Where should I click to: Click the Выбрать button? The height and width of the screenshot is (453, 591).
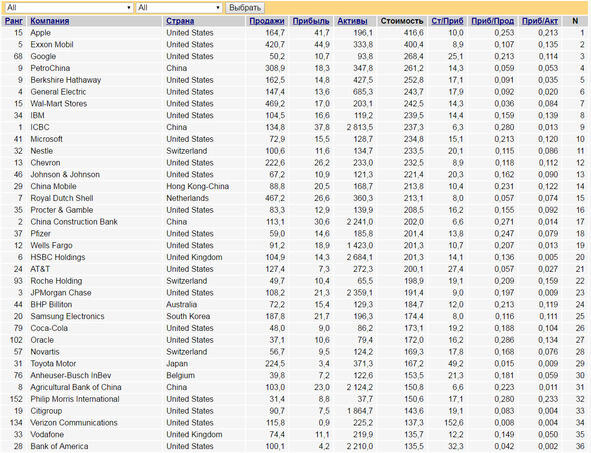[245, 8]
